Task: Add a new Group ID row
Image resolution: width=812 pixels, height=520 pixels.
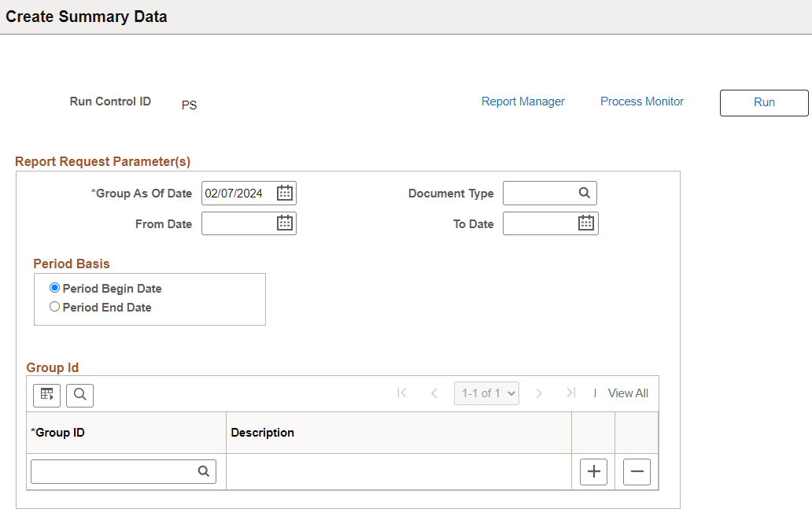Action: tap(593, 471)
